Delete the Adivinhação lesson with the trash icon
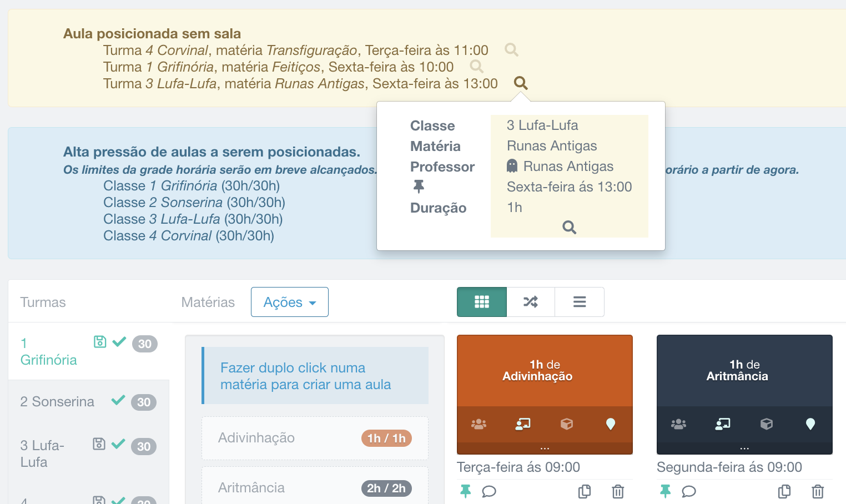This screenshot has width=846, height=504. [x=616, y=491]
